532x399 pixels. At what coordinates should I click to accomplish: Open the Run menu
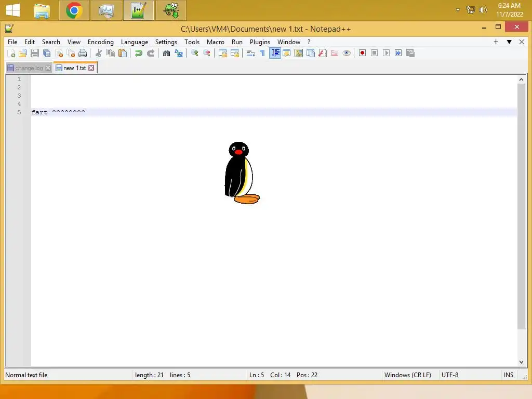coord(237,42)
